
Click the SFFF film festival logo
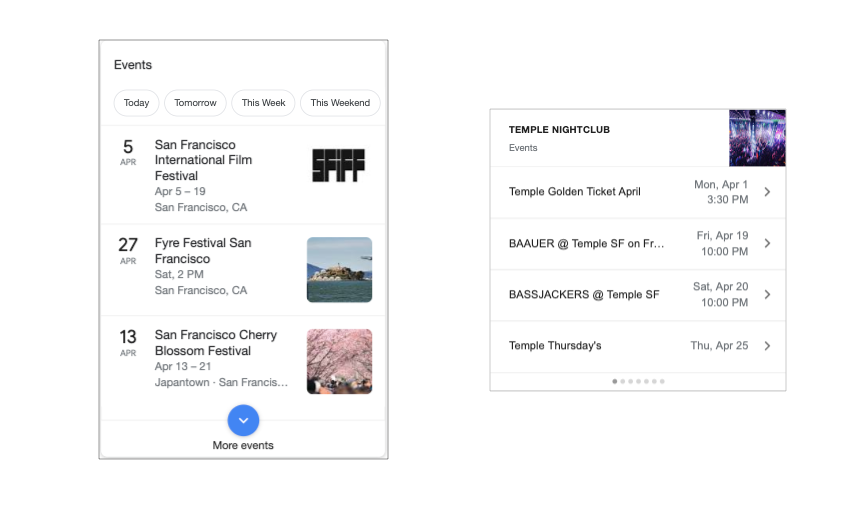(339, 166)
